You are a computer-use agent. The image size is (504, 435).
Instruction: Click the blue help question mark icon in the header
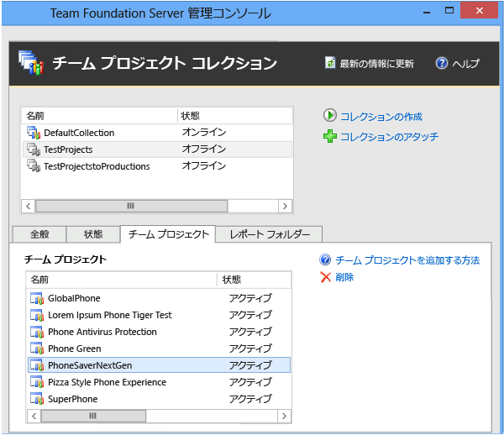point(441,63)
